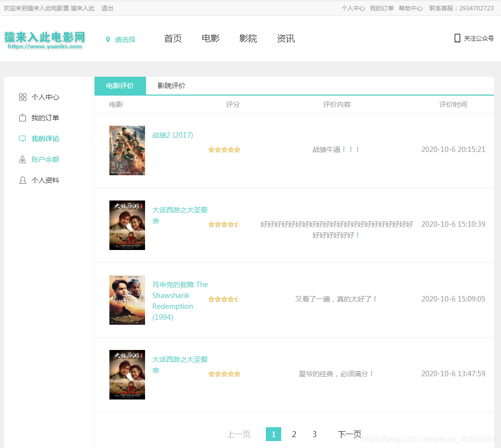Viewport: 501px width, 448px height.
Task: Open 帮助中心 in top bar
Action: click(410, 8)
